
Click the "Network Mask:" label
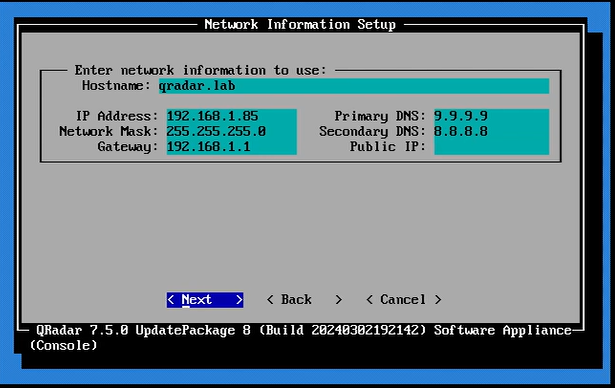click(x=108, y=132)
